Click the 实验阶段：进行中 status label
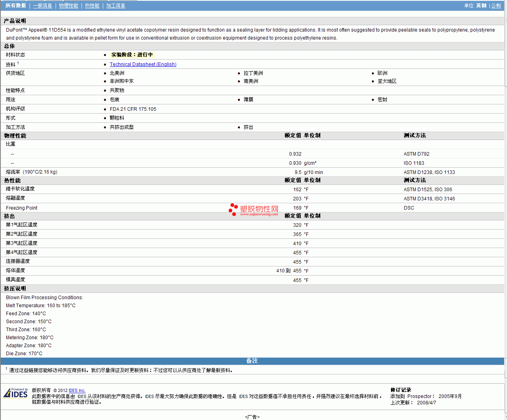Viewport: 507px width, 420px height. pos(132,55)
